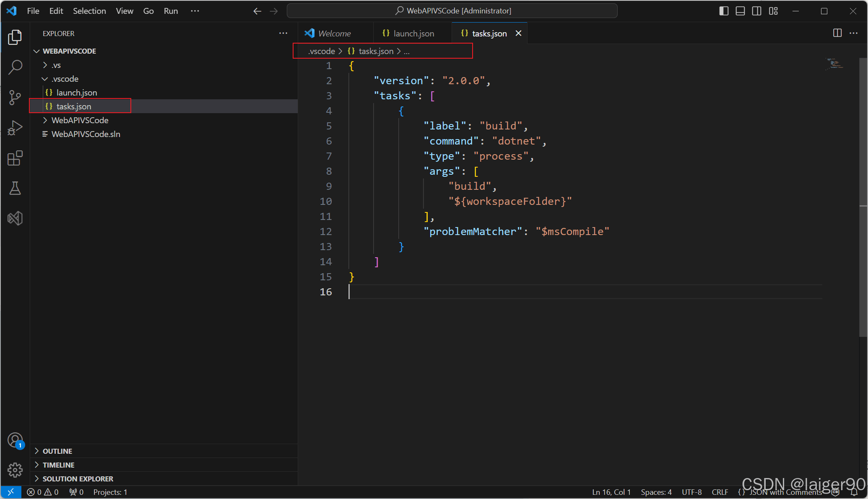Click the WebAPIVSCode command center search box
Image resolution: width=868 pixels, height=499 pixels.
(x=452, y=11)
